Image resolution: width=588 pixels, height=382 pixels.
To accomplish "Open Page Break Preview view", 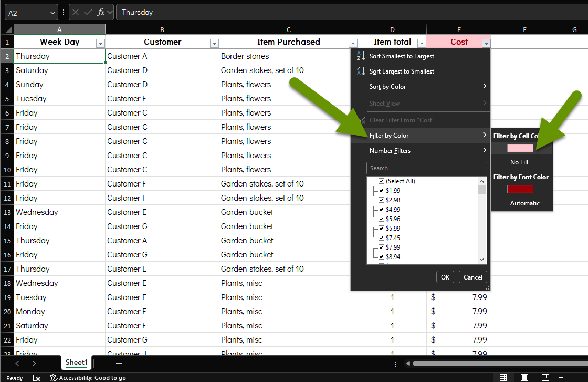I will [x=545, y=378].
